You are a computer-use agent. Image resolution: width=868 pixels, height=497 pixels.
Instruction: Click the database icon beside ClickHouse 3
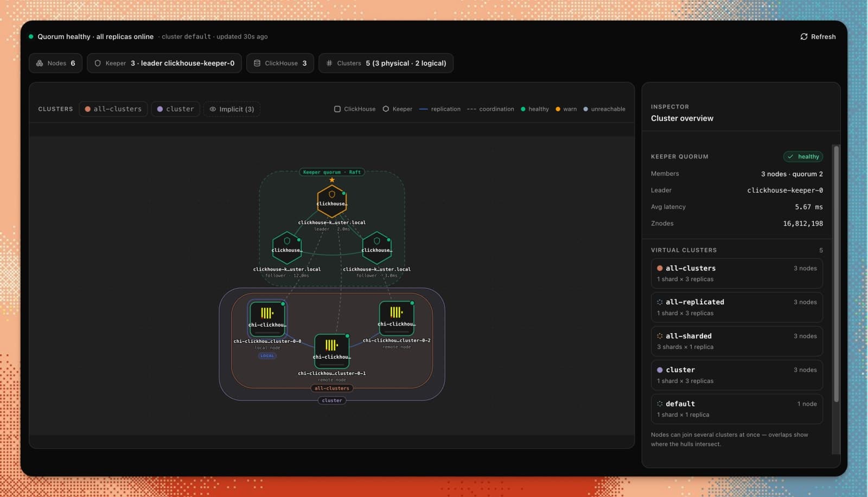[257, 63]
